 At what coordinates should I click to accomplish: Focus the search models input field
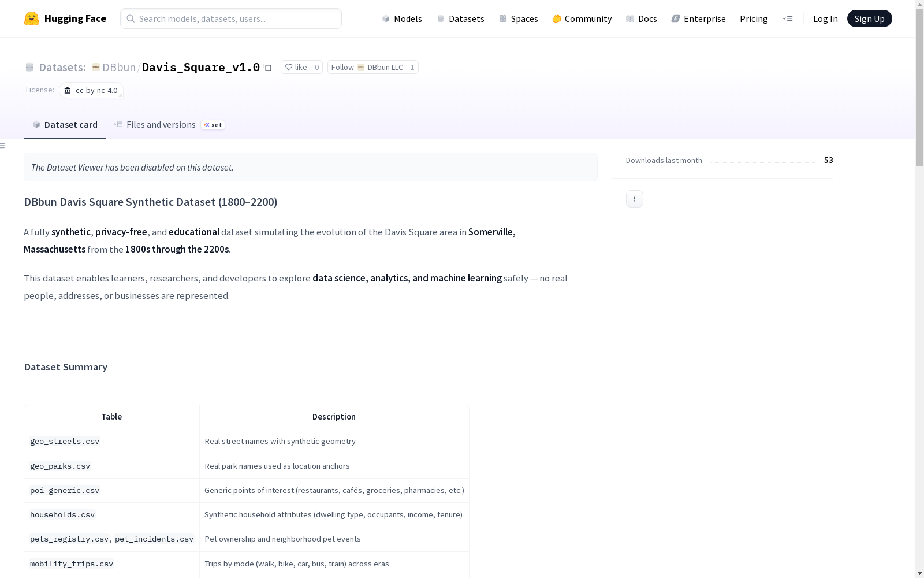(231, 18)
